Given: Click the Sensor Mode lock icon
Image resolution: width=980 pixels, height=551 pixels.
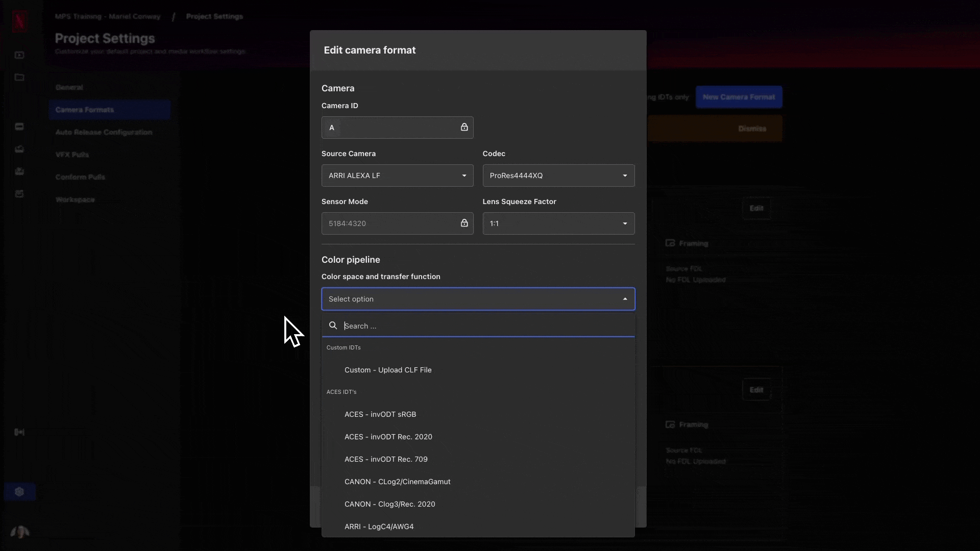Looking at the screenshot, I should click(x=464, y=223).
